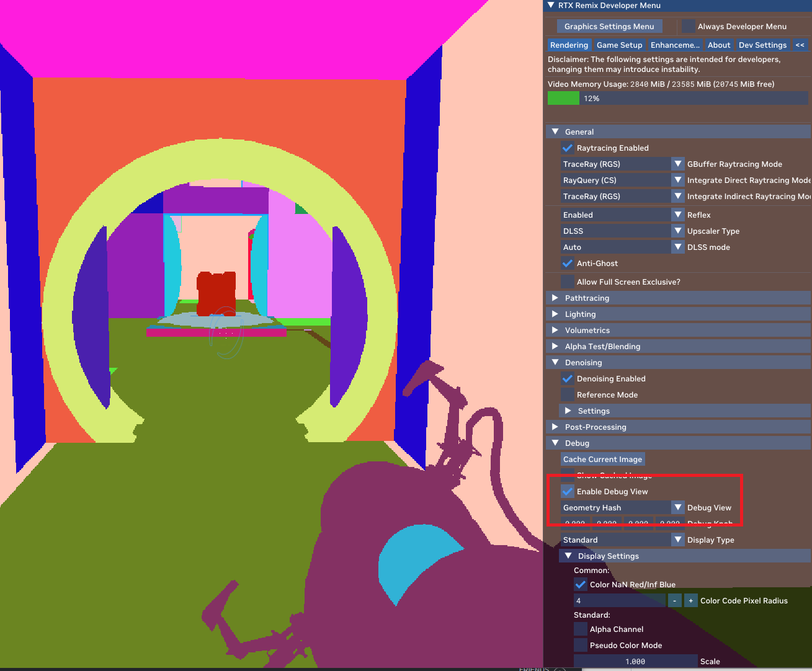Open the Display Type dropdown arrow
The width and height of the screenshot is (812, 671).
pyautogui.click(x=677, y=540)
